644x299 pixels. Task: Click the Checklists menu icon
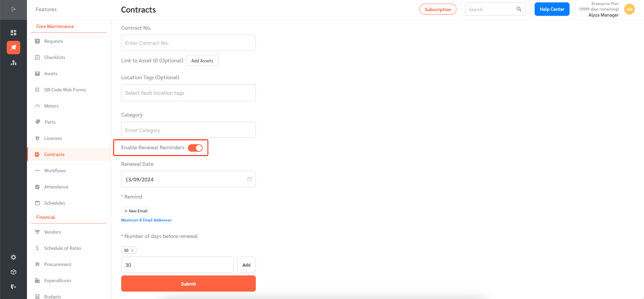click(x=37, y=57)
